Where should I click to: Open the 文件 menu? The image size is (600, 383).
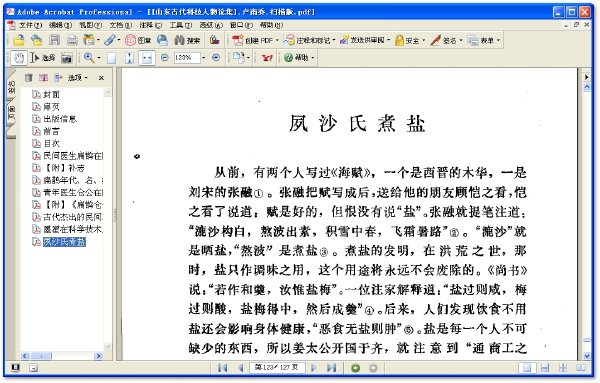(30, 25)
